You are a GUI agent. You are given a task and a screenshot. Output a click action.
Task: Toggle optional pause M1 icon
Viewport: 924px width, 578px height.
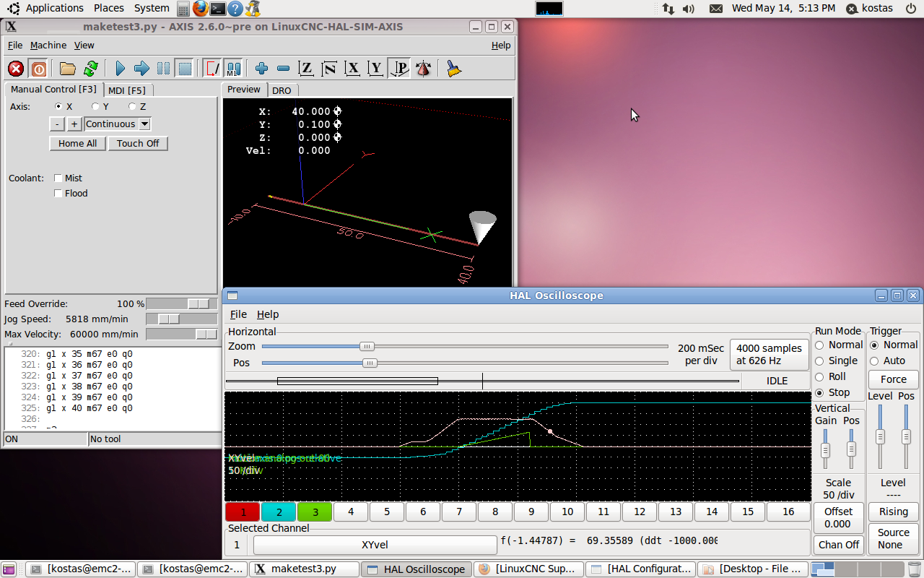coord(234,69)
